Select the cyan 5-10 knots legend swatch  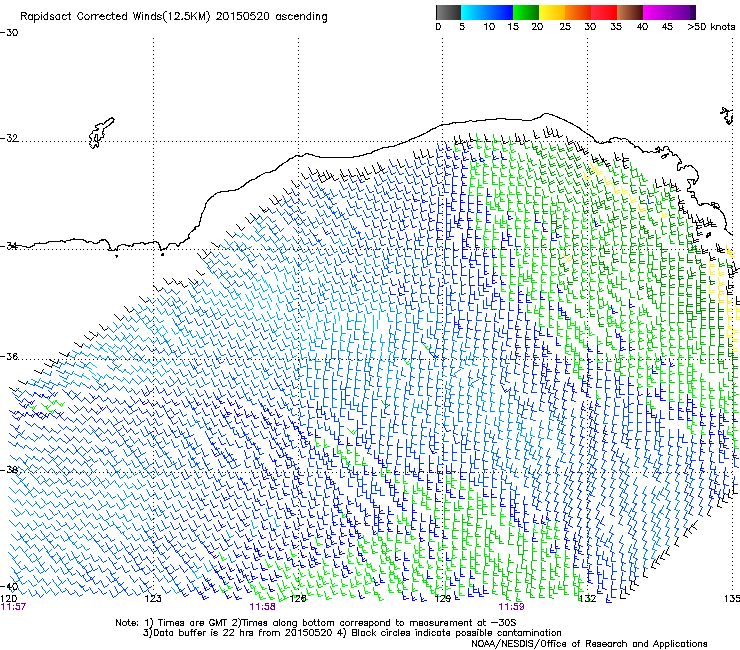tap(474, 12)
